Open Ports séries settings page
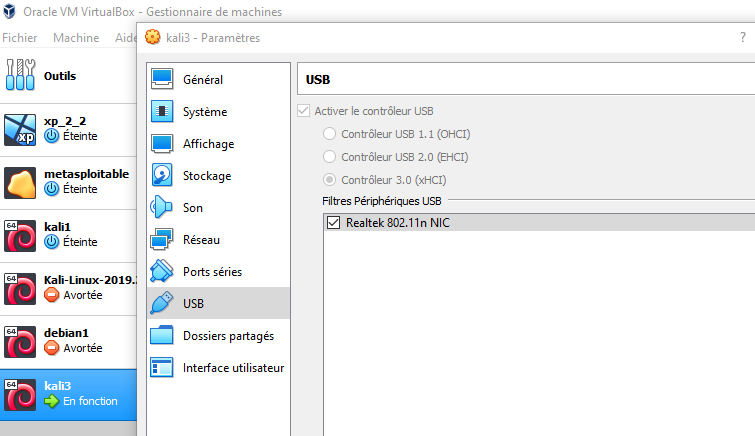Screen dimensions: 755x436 219,272
